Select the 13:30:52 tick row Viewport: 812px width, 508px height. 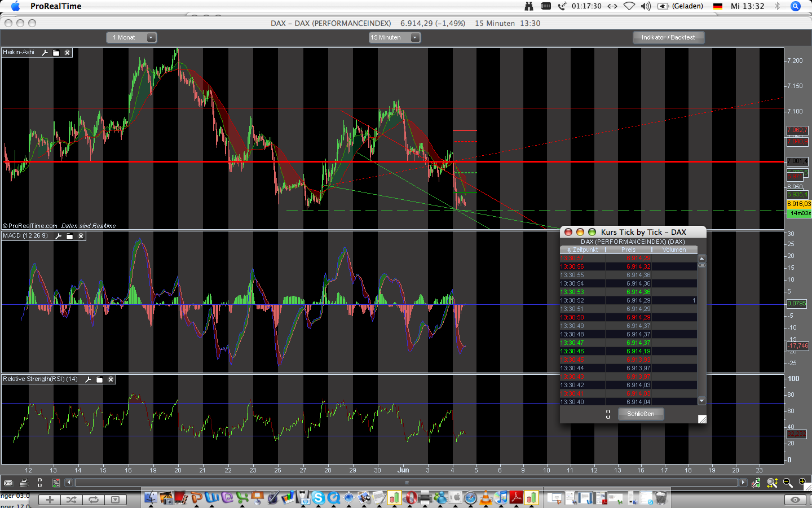click(x=629, y=300)
